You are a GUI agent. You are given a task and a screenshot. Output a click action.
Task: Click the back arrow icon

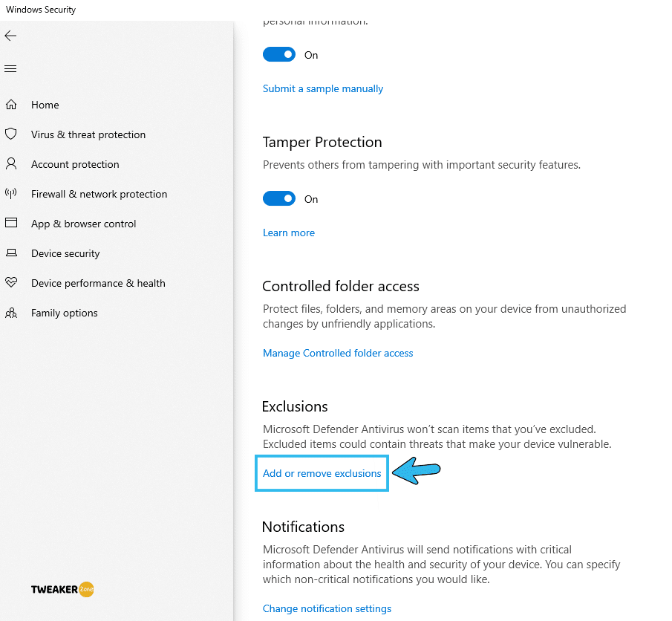pyautogui.click(x=10, y=36)
